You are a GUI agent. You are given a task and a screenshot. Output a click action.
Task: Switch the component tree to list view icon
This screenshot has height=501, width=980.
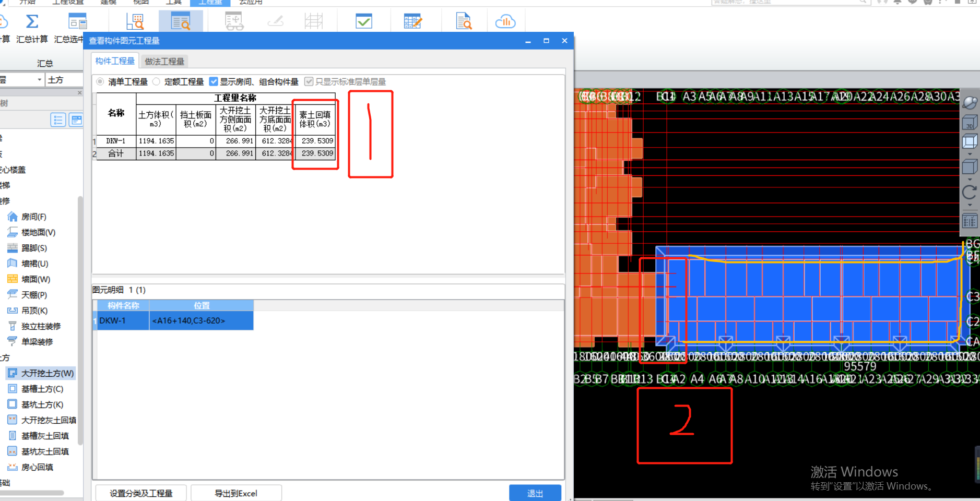58,120
